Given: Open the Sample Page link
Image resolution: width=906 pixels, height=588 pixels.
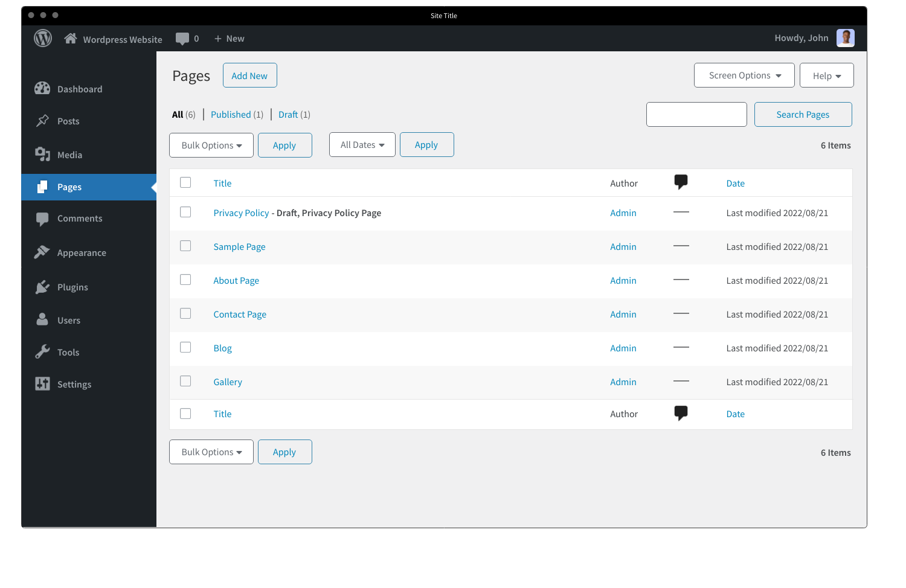Looking at the screenshot, I should pos(239,246).
